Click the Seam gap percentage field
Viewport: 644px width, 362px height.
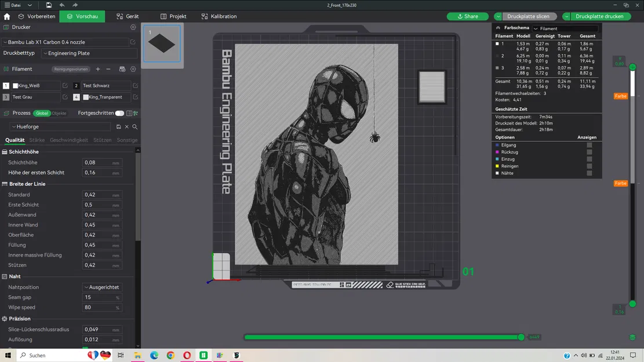pyautogui.click(x=99, y=297)
